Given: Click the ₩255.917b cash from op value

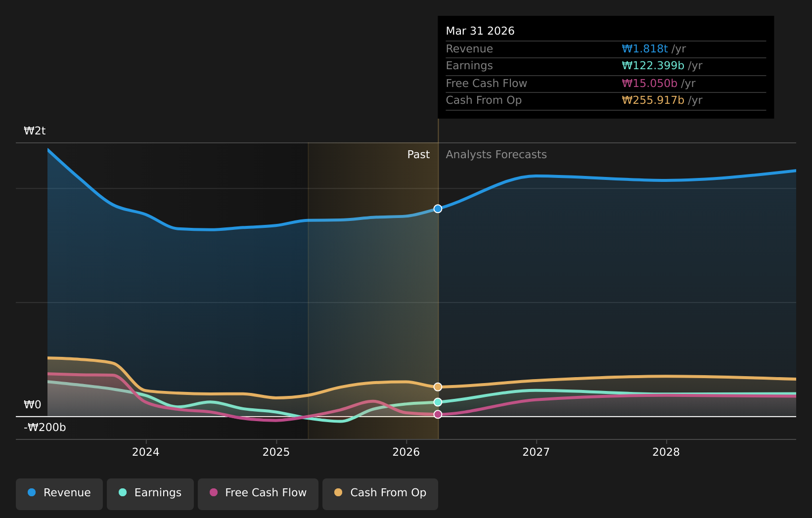Looking at the screenshot, I should coord(653,100).
